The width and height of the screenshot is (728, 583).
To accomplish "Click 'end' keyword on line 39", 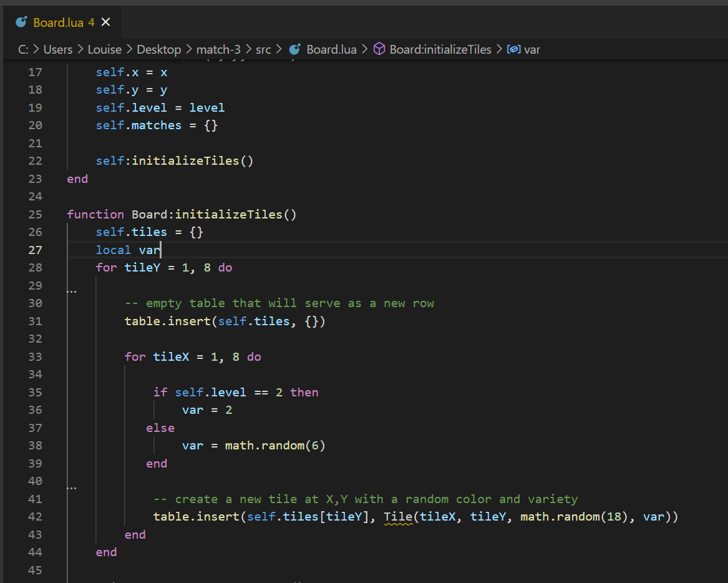I will (157, 464).
